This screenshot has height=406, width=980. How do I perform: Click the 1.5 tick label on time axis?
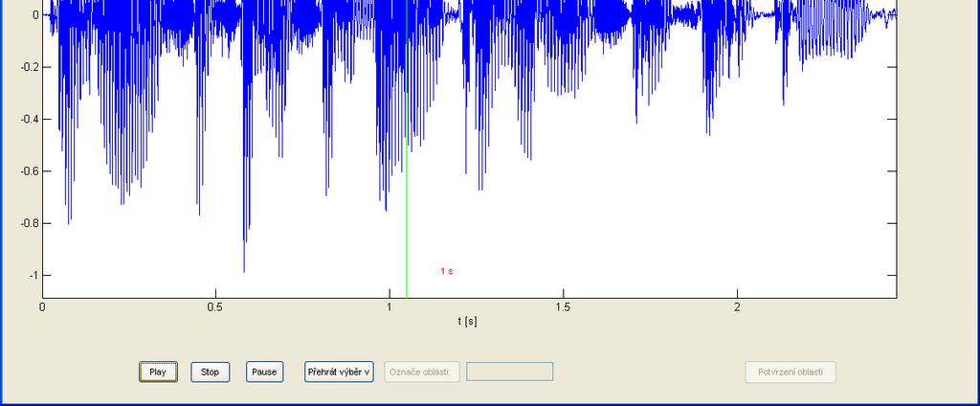[563, 307]
